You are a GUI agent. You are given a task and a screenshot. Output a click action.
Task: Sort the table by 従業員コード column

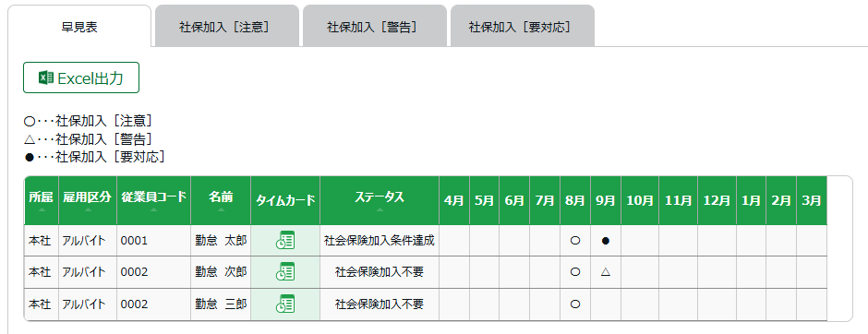click(x=153, y=201)
